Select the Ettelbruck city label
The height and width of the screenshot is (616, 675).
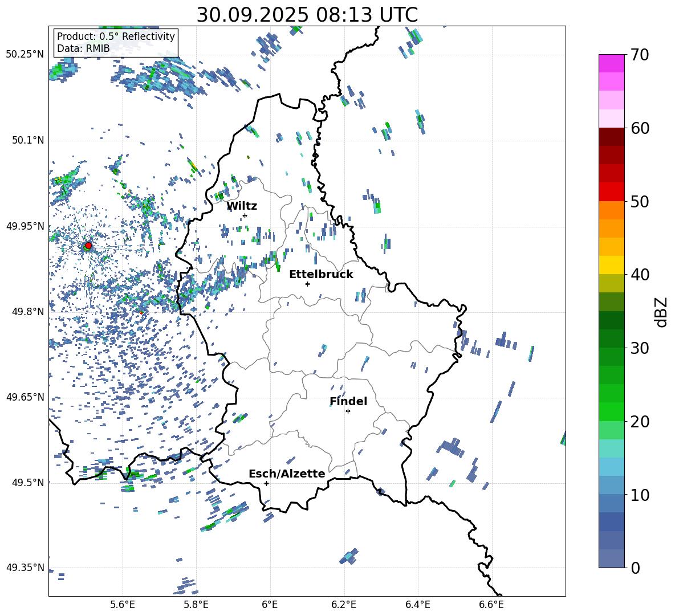coord(321,274)
